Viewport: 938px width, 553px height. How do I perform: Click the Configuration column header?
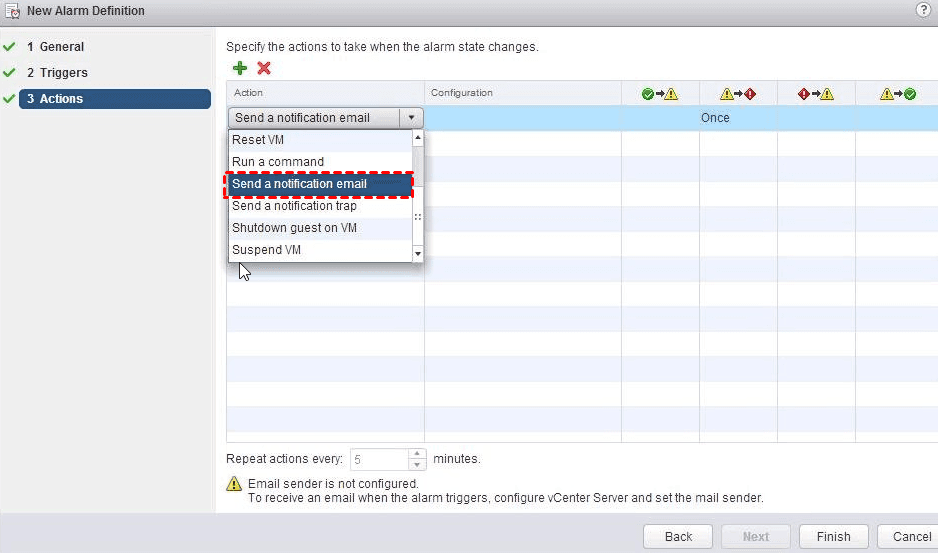tap(523, 93)
